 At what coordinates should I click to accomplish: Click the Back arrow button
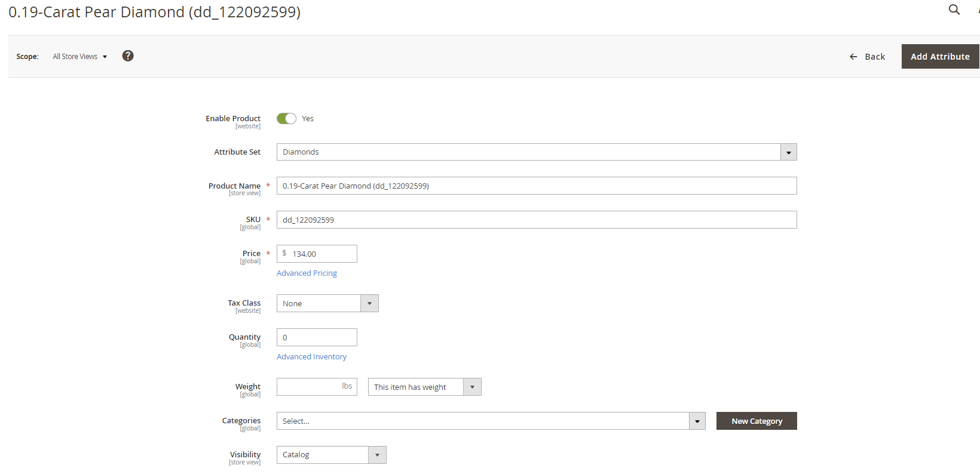(x=867, y=57)
